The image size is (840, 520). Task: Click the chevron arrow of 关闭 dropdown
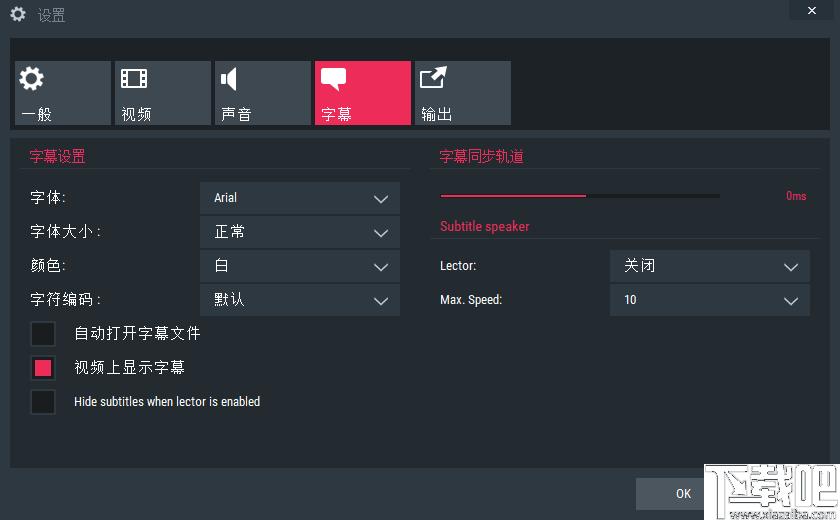tap(791, 267)
